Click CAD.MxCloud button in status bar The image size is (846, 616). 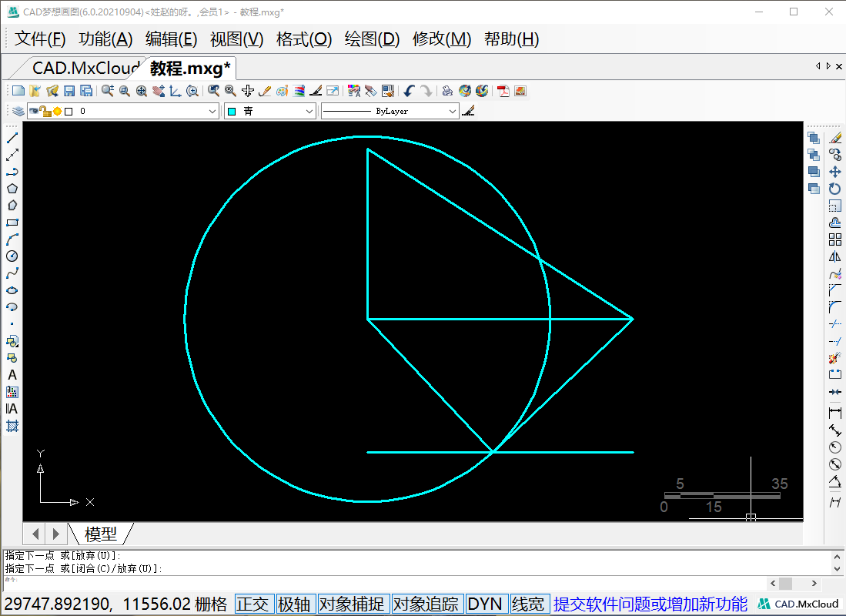pos(798,604)
